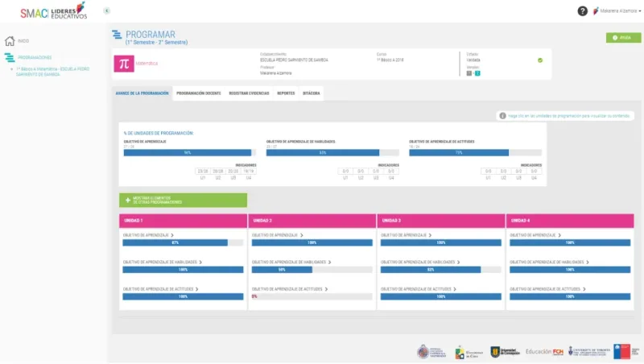Viewport: 644px width, 364px height.
Task: Click the pink pi Matemática subject icon
Action: pyautogui.click(x=124, y=64)
